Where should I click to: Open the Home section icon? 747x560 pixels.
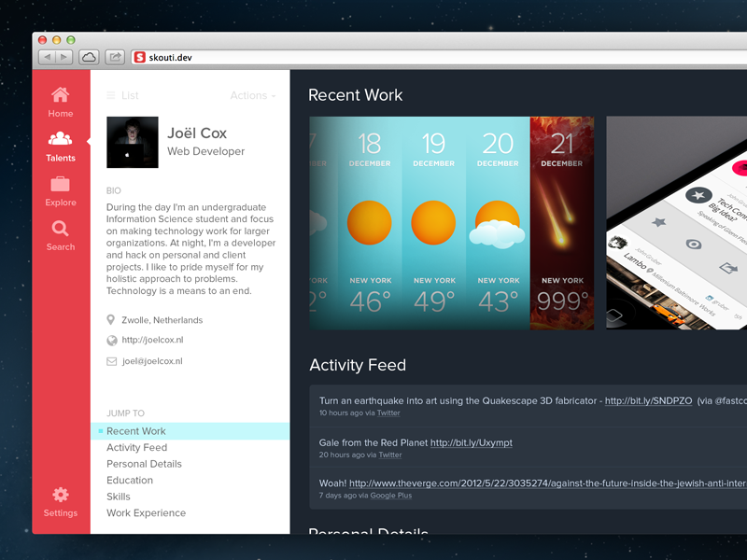click(60, 95)
